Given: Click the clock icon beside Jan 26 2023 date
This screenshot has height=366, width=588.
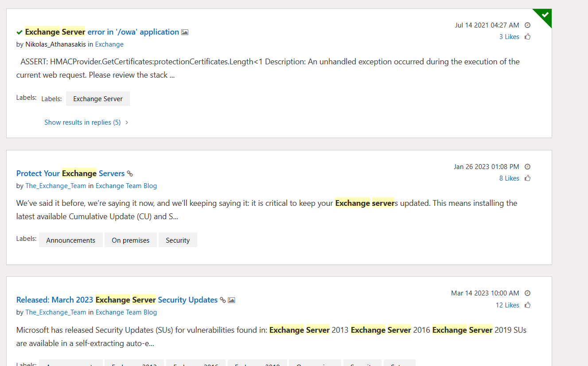Looking at the screenshot, I should point(527,167).
